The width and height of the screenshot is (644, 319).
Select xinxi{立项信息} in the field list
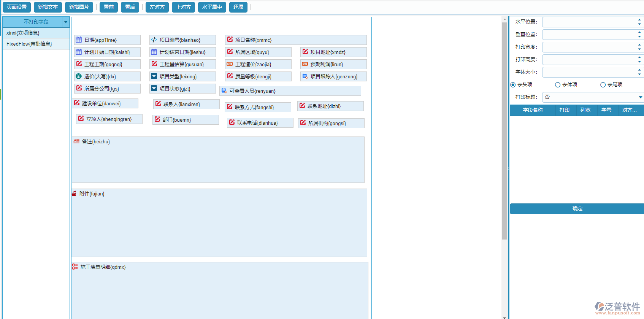36,33
